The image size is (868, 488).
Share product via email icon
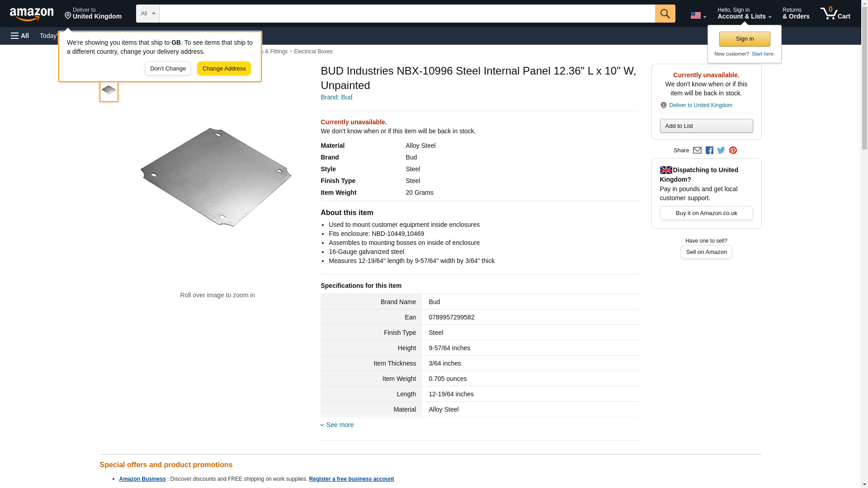[697, 150]
